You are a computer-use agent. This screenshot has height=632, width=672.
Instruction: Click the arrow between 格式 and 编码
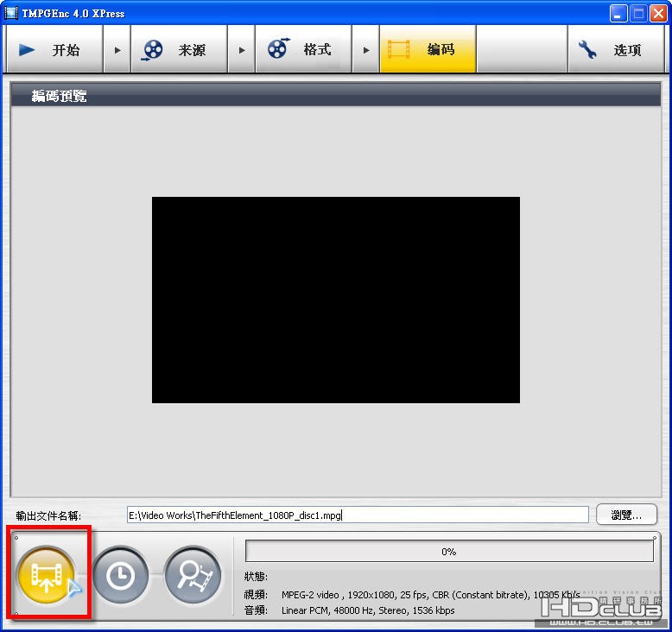(365, 50)
